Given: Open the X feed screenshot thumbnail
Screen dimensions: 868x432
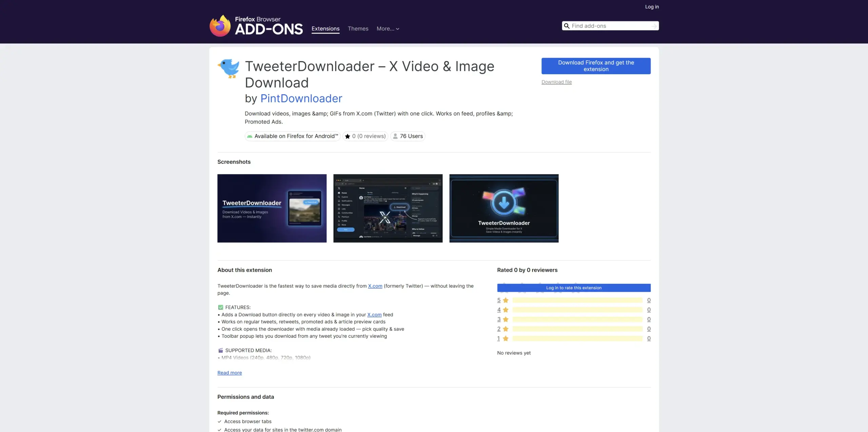Looking at the screenshot, I should (x=388, y=208).
